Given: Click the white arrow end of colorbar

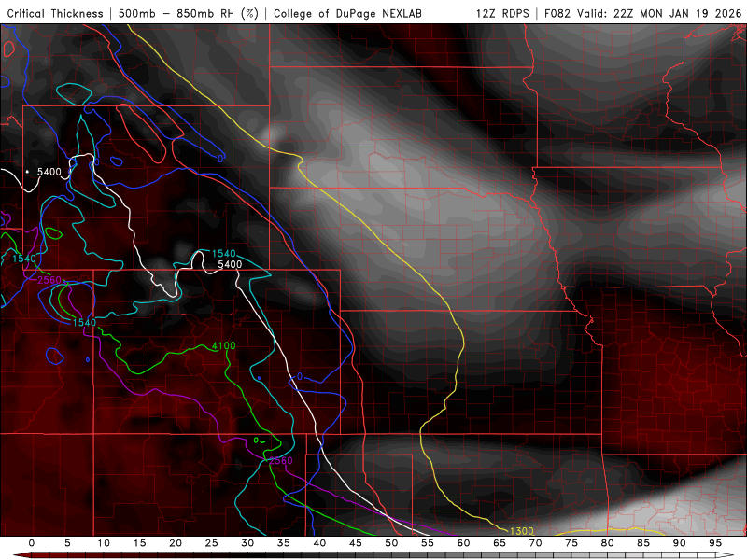Looking at the screenshot, I should tap(726, 555).
